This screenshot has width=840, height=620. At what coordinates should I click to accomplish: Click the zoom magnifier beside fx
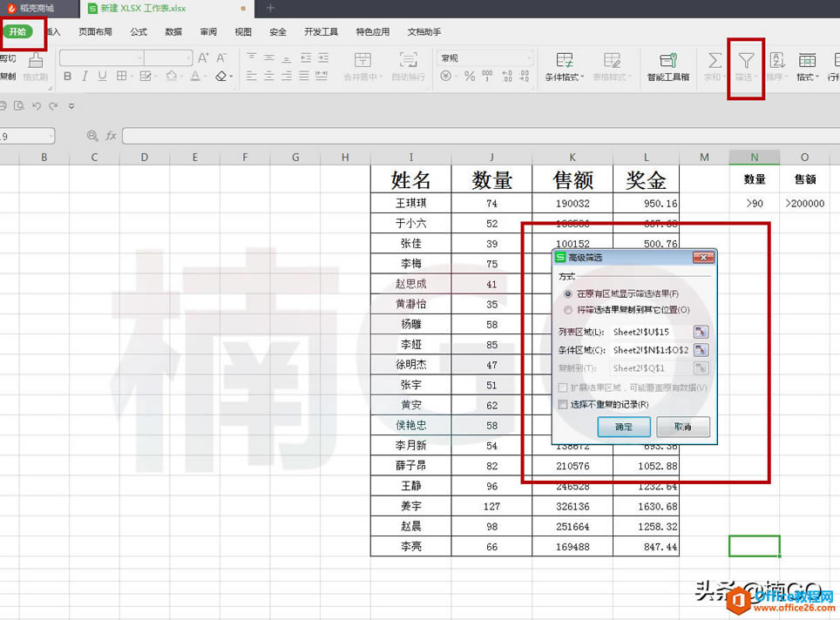(x=92, y=136)
